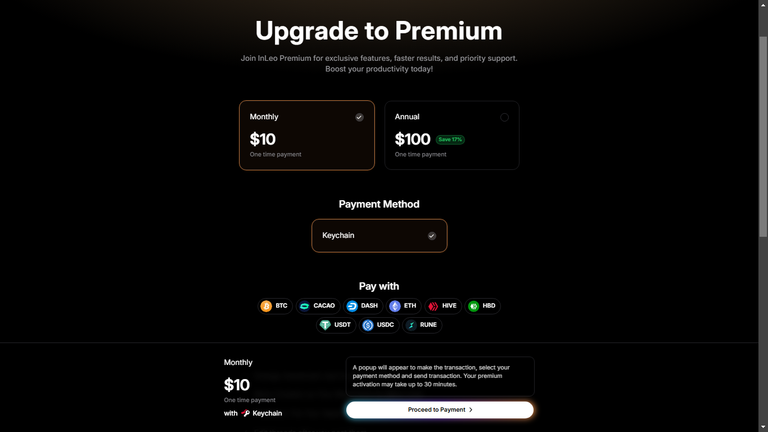The height and width of the screenshot is (432, 768).
Task: Select the USDT Tether icon
Action: point(325,325)
